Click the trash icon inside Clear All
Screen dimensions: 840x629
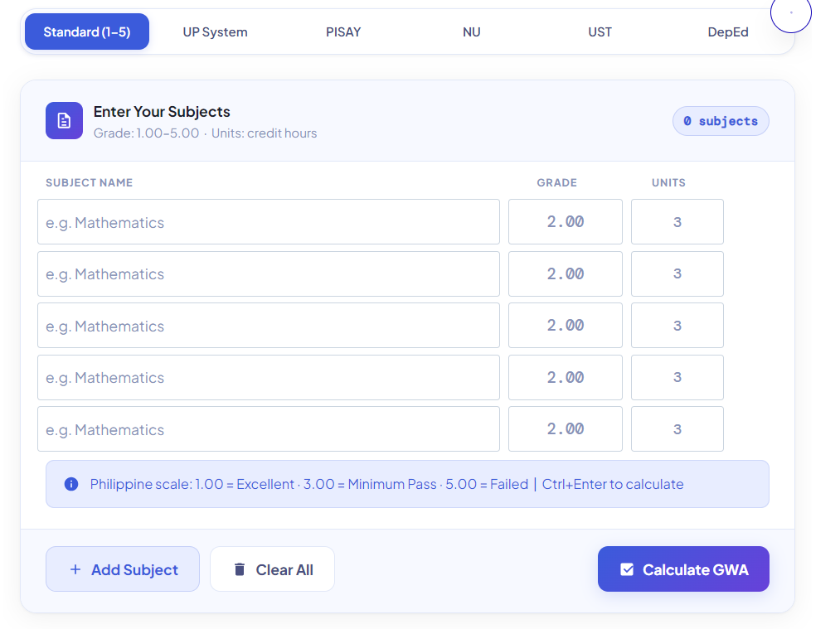[x=240, y=569]
